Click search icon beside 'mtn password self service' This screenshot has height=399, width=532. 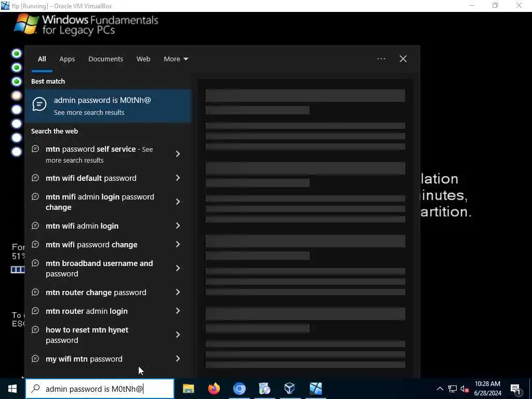click(35, 149)
